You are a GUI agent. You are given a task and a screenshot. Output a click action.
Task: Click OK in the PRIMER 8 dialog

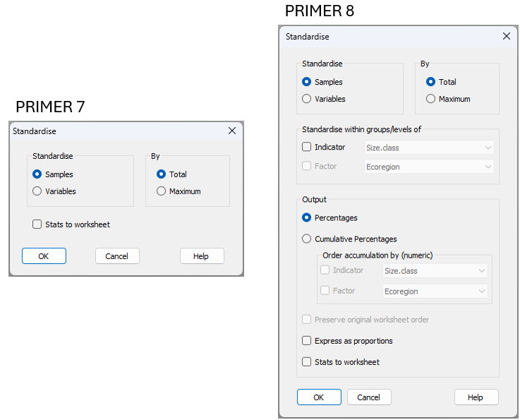tap(319, 397)
